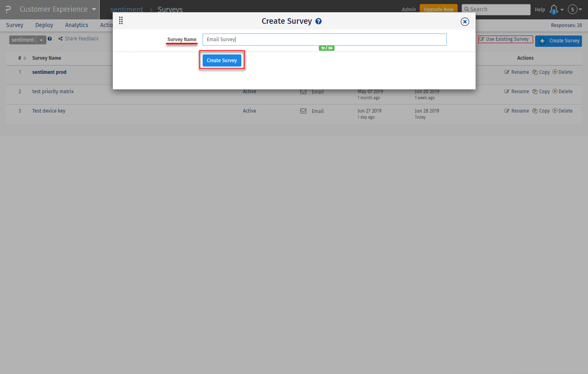Sort by the # column header
This screenshot has width=588, height=374.
click(22, 58)
